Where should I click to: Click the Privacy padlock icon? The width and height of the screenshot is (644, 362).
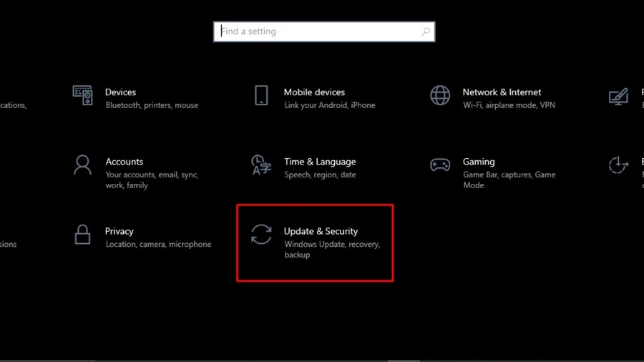click(x=82, y=235)
